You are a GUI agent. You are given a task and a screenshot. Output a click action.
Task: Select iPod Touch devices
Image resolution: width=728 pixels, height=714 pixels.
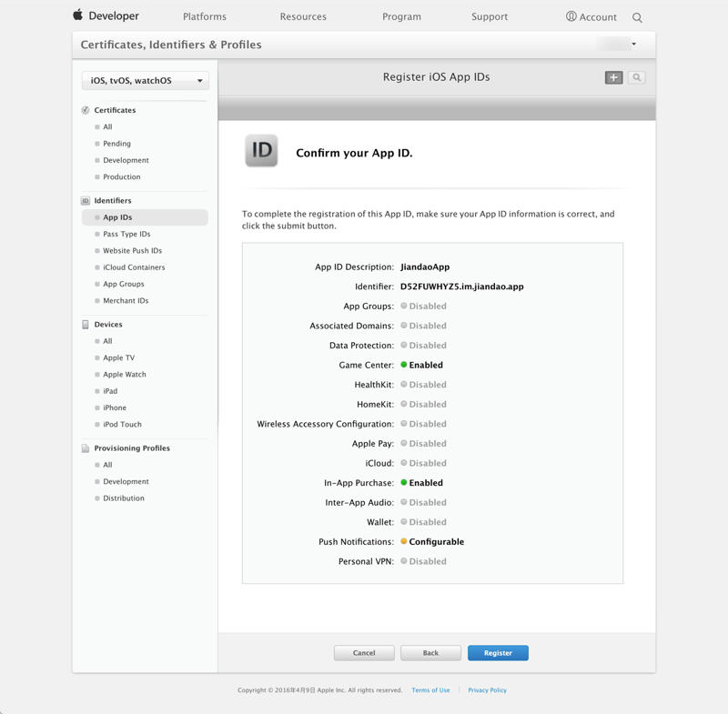pos(122,425)
